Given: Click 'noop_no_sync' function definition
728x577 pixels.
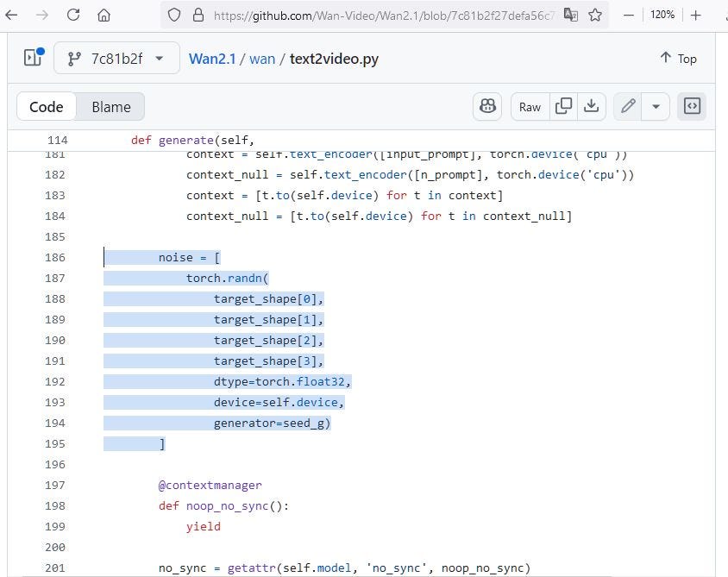Looking at the screenshot, I should coord(227,506).
